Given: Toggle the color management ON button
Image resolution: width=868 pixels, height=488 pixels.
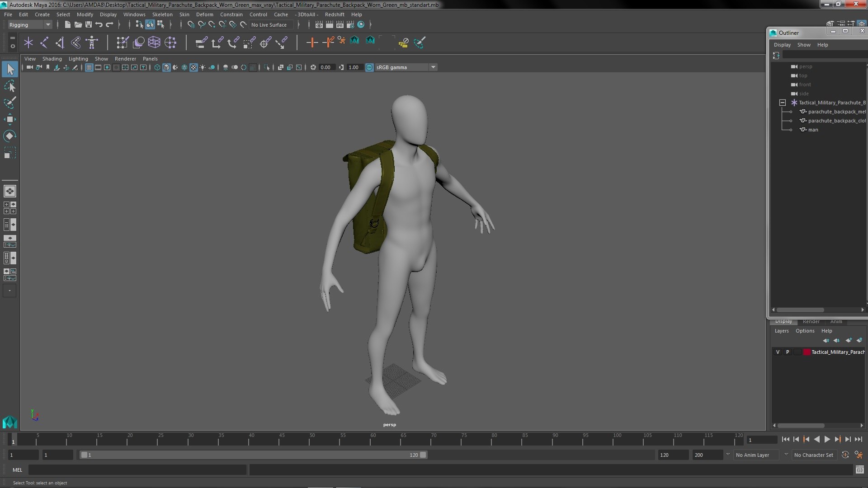Looking at the screenshot, I should [x=369, y=67].
